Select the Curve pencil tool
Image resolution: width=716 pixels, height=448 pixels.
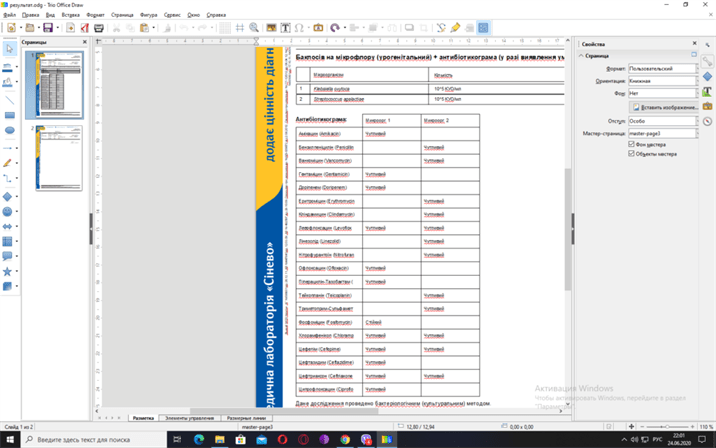pos(7,163)
